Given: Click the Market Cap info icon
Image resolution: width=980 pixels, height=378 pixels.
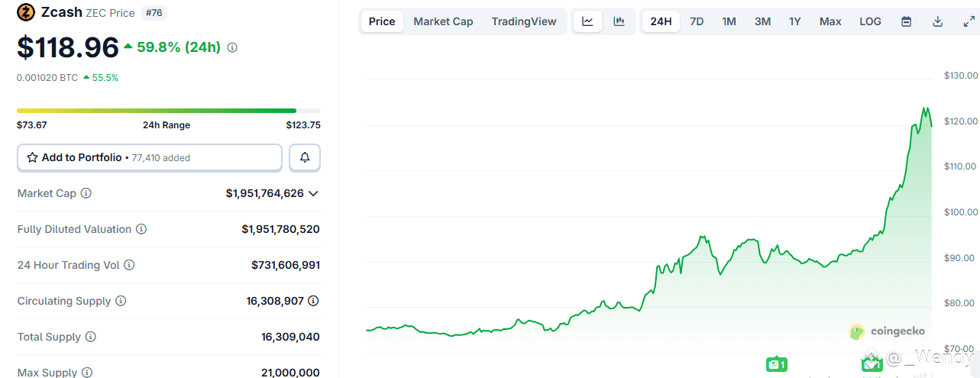Looking at the screenshot, I should (x=86, y=193).
